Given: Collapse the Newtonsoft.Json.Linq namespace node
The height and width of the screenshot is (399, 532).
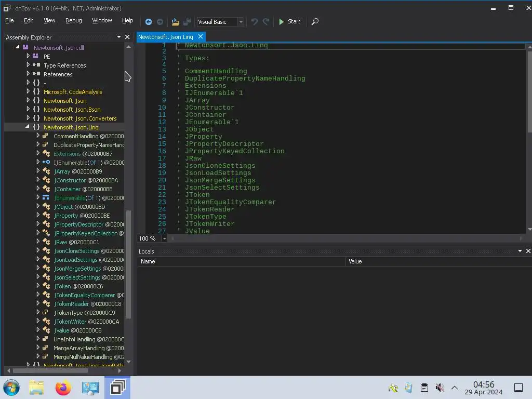Looking at the screenshot, I should (x=28, y=127).
